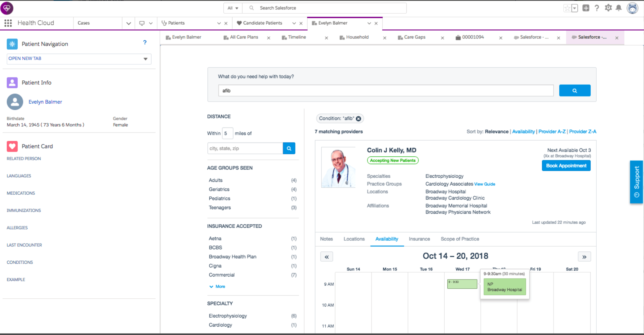Remove the afib condition filter pill
644x335 pixels.
[x=358, y=119]
